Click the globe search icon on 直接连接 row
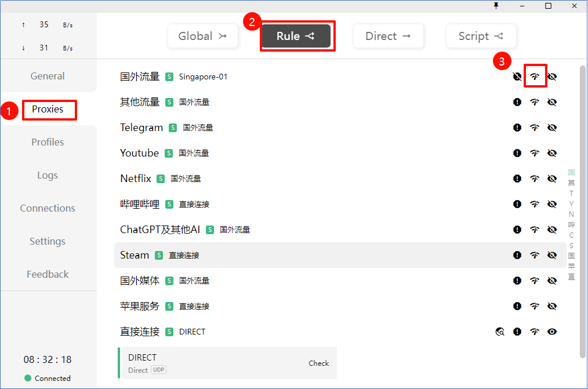The width and height of the screenshot is (588, 389). 500,331
